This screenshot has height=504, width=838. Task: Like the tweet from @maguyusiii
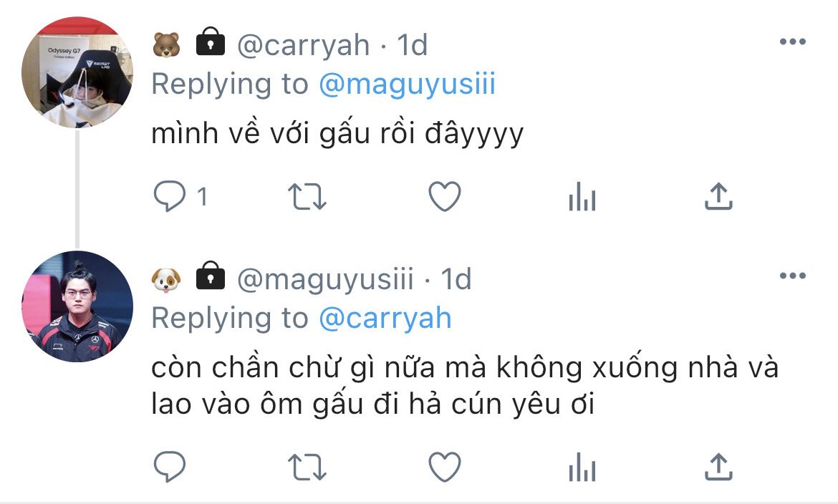[445, 467]
